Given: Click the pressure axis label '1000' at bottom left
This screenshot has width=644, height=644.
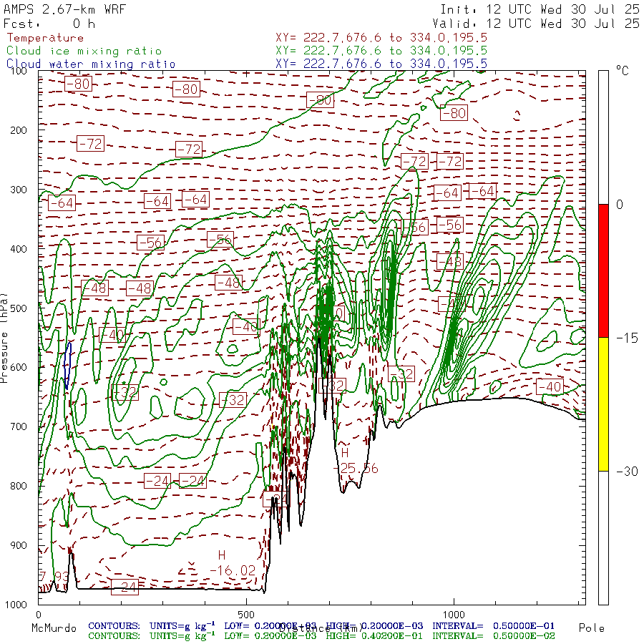Looking at the screenshot, I should coord(16,605).
